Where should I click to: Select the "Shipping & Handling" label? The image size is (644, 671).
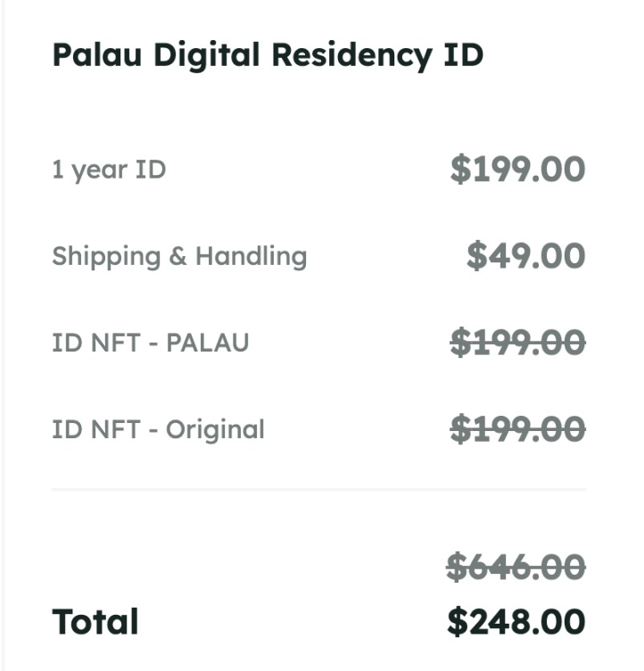(179, 256)
